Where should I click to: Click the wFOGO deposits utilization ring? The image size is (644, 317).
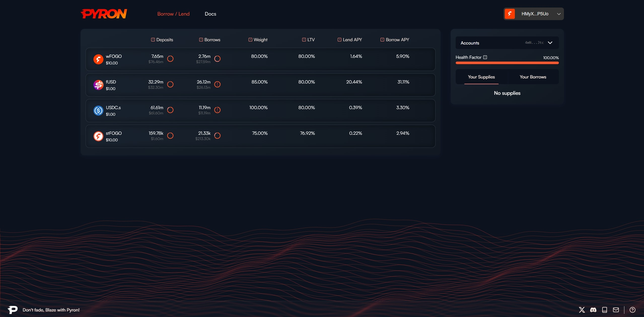click(x=170, y=59)
